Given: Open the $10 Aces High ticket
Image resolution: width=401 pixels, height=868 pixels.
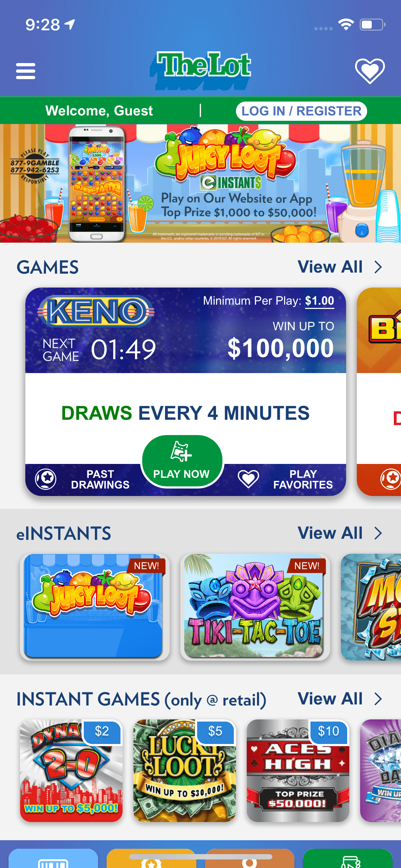Looking at the screenshot, I should [298, 771].
